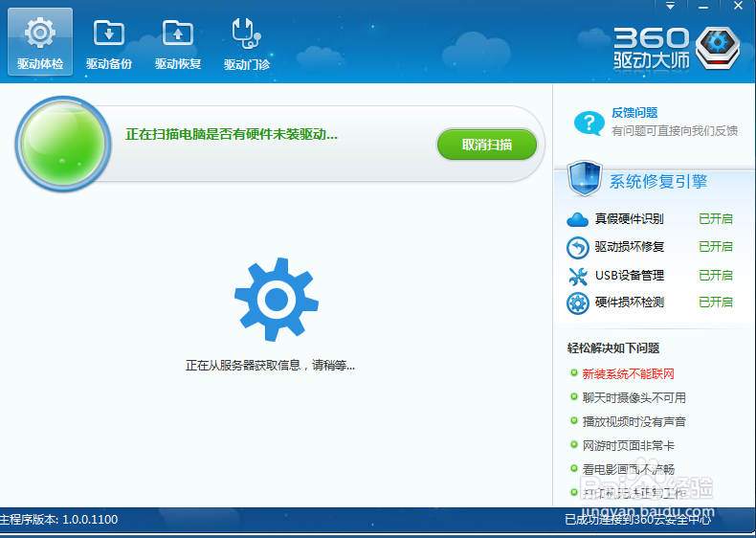Open the title bar dropdown menu arrow
The width and height of the screenshot is (756, 538).
(670, 7)
